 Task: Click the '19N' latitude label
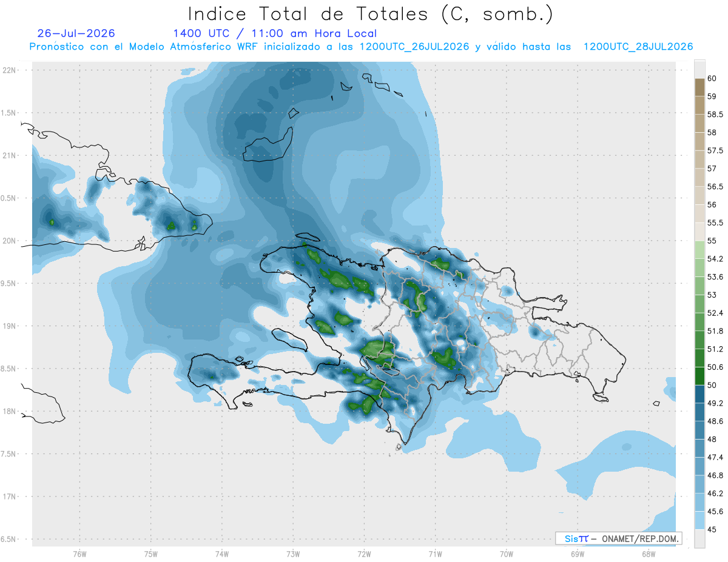click(x=8, y=326)
